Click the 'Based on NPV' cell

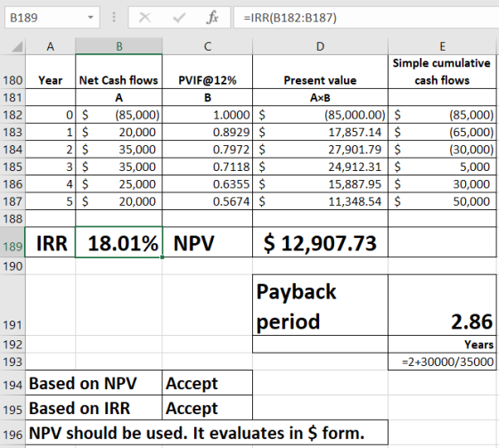click(x=94, y=383)
